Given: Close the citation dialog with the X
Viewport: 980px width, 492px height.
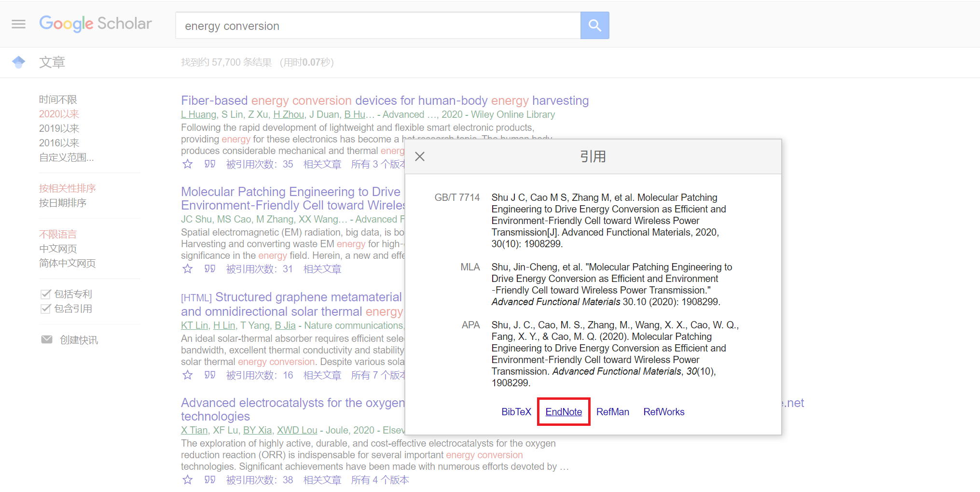Looking at the screenshot, I should click(420, 156).
